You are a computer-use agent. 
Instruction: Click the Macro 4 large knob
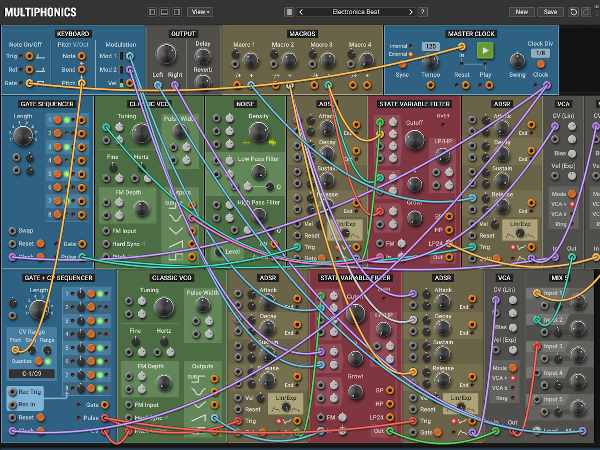(366, 60)
